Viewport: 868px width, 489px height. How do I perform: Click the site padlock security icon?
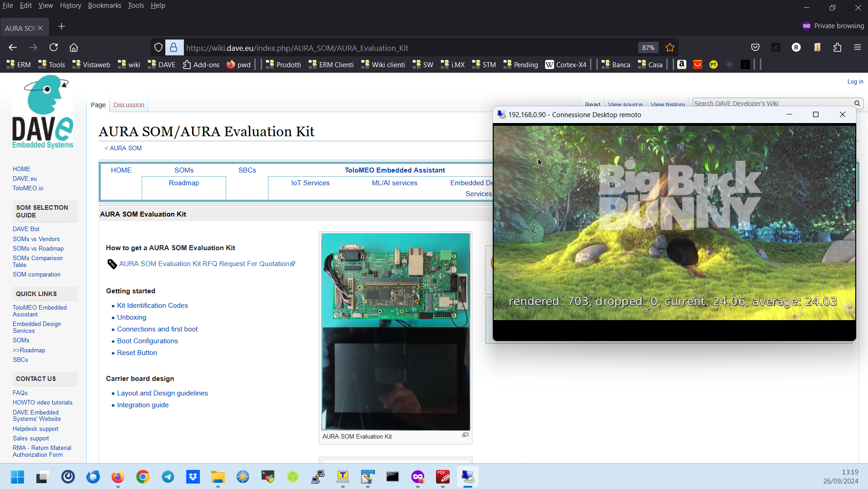(174, 48)
